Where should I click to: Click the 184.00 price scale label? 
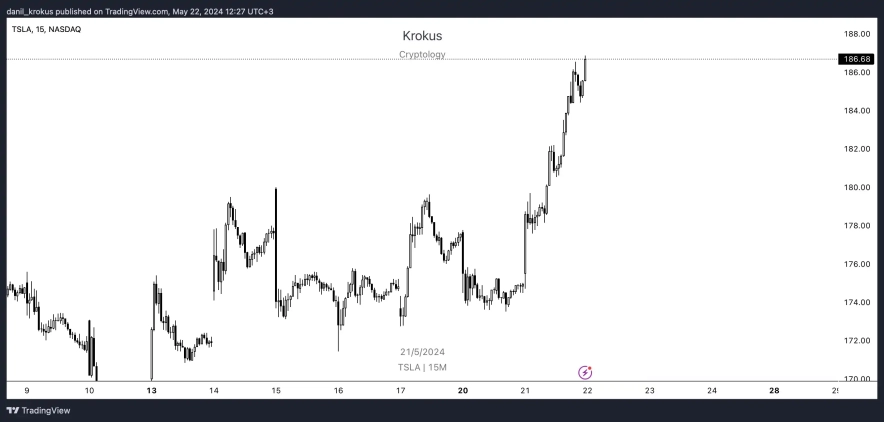point(857,111)
